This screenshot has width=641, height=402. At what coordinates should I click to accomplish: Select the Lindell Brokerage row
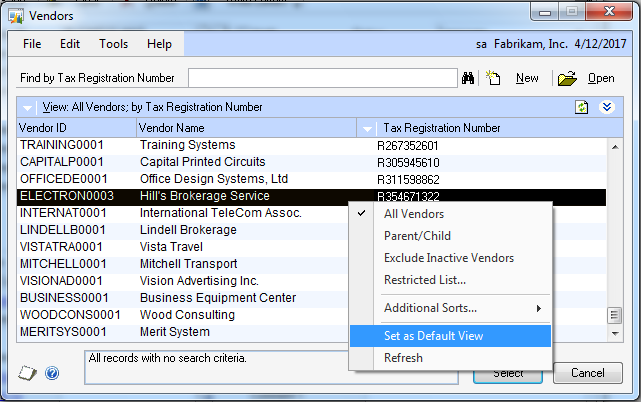(183, 230)
